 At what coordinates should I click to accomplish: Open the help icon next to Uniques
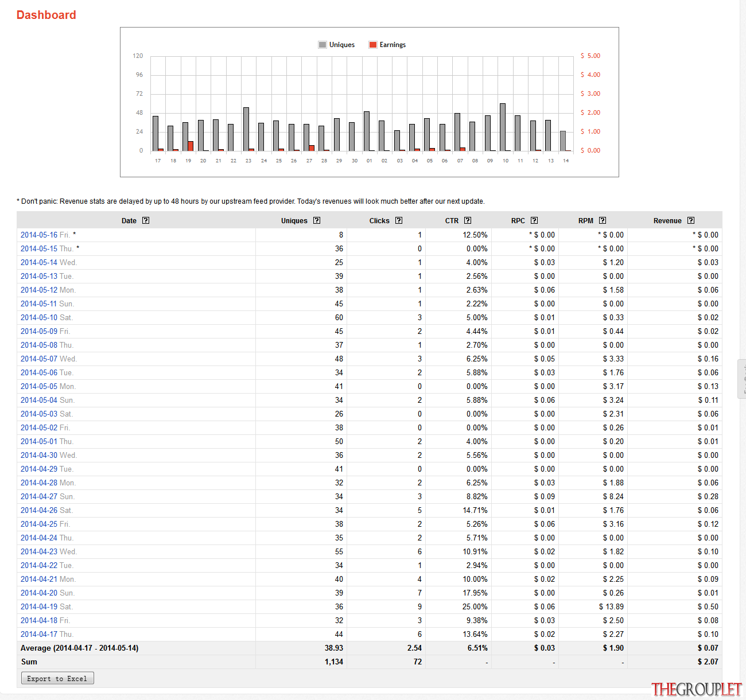pyautogui.click(x=317, y=220)
